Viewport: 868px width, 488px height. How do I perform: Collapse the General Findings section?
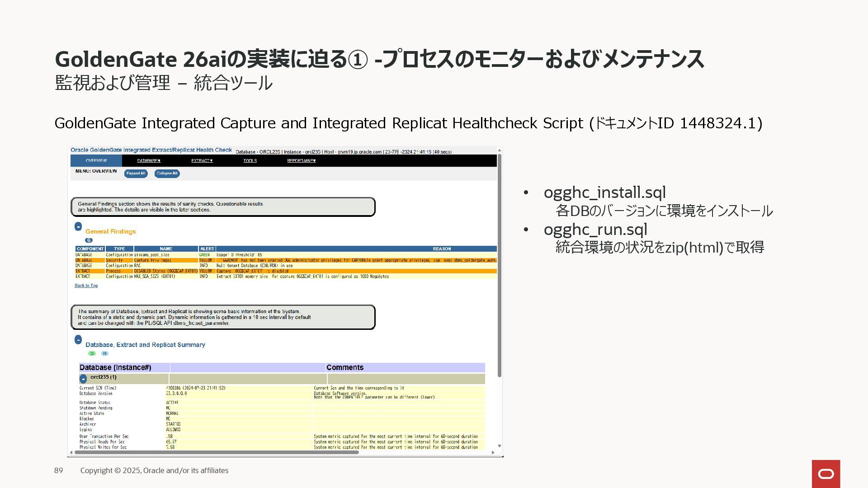(78, 226)
